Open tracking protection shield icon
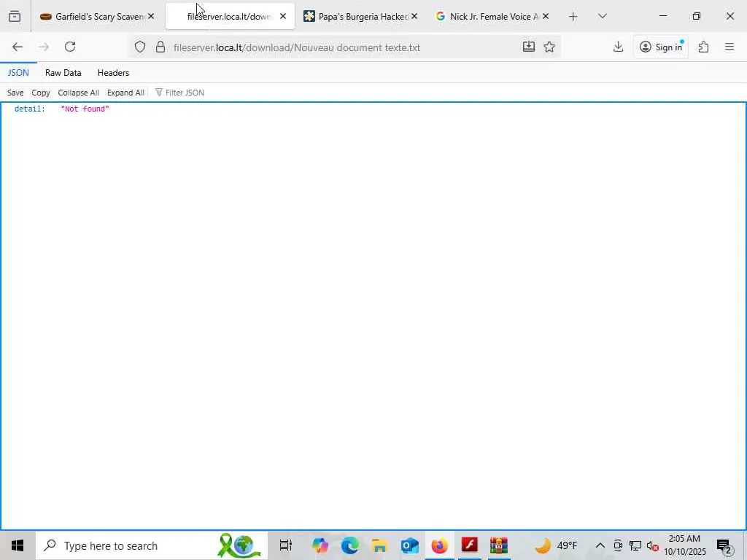Image resolution: width=747 pixels, height=560 pixels. click(x=139, y=47)
